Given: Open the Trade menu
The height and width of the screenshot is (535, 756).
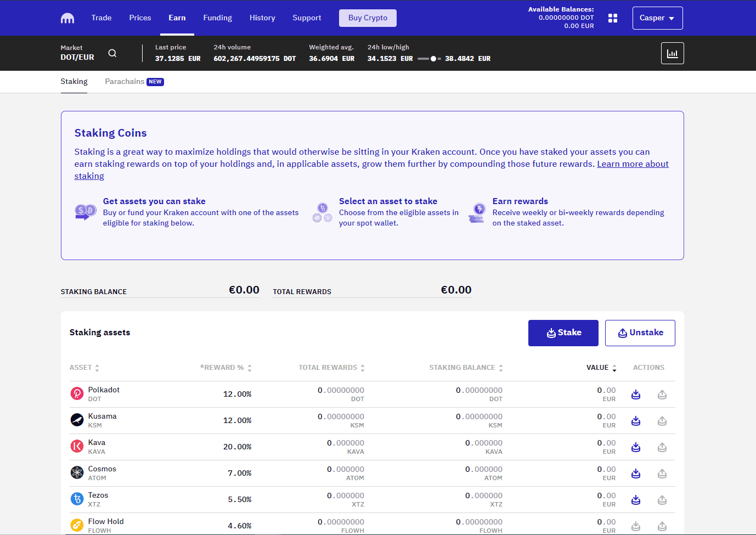Looking at the screenshot, I should (101, 18).
